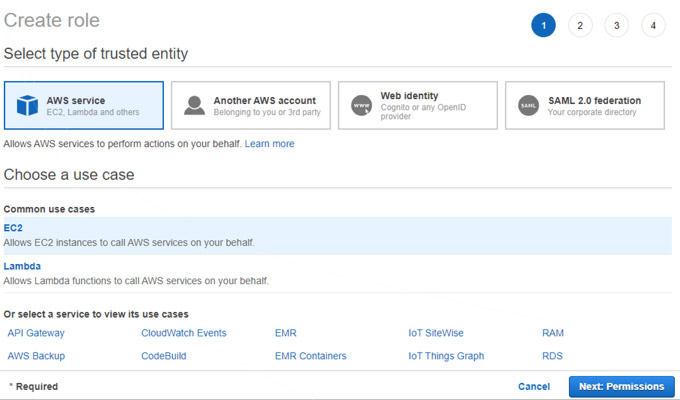
Task: Click the Another AWS account person icon
Action: point(194,105)
